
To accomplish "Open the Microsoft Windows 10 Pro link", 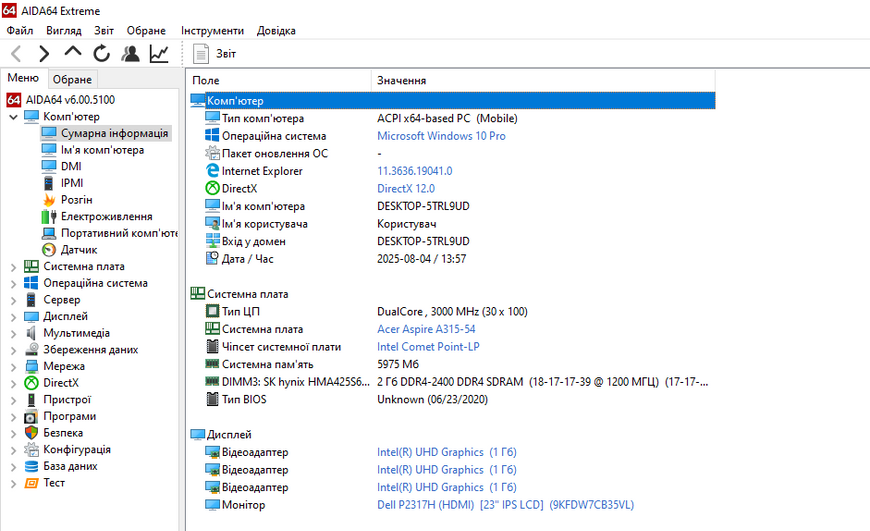I will [x=441, y=136].
